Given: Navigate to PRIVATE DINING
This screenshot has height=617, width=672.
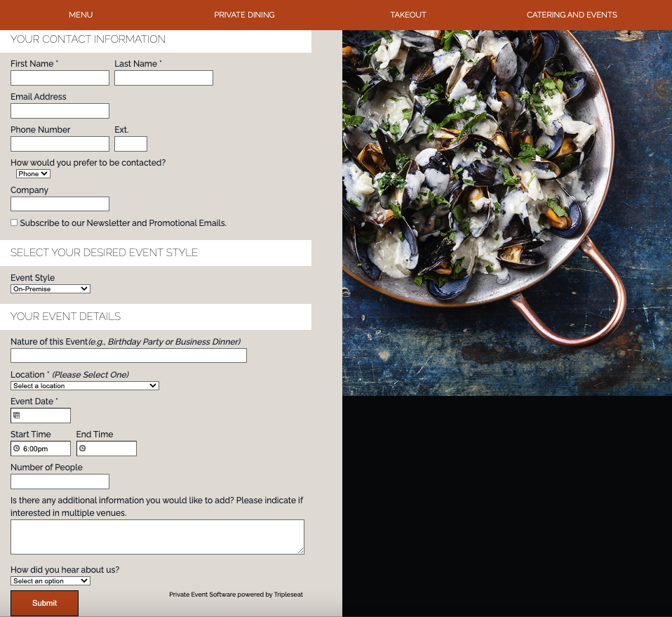Looking at the screenshot, I should (x=244, y=15).
